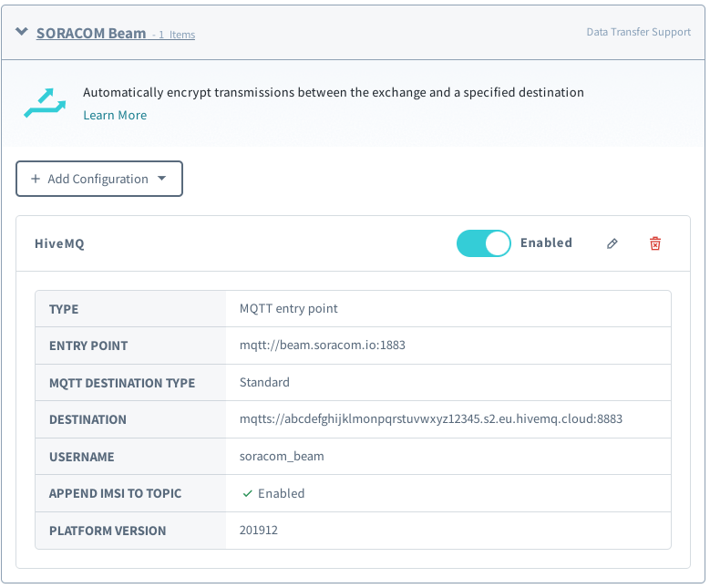The height and width of the screenshot is (588, 710).
Task: Disable the HiveMQ configuration toggle switch
Action: click(483, 243)
